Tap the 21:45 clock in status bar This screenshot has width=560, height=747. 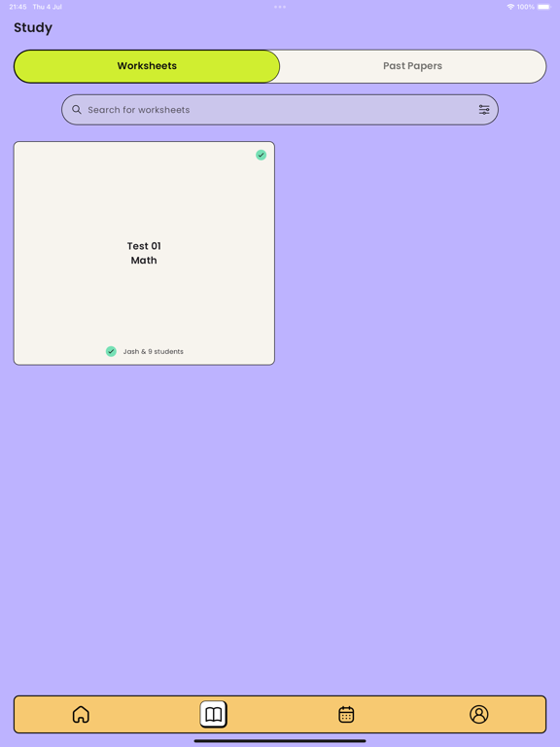point(17,7)
